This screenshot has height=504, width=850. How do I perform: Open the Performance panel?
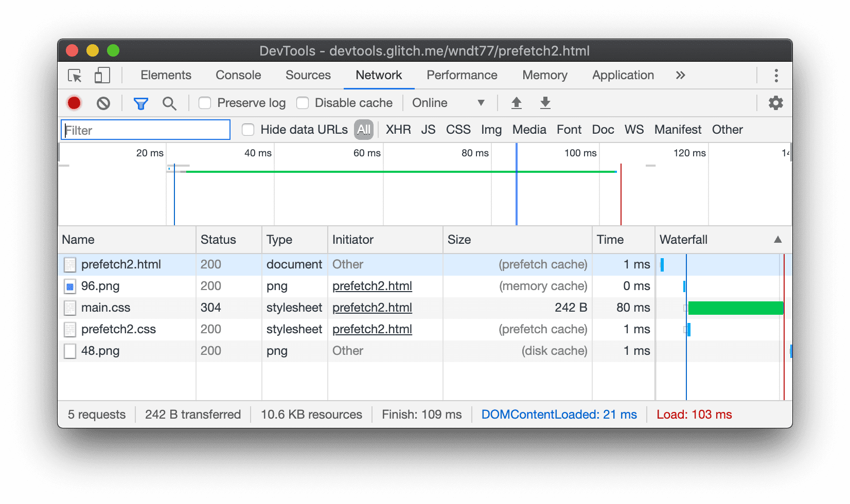[x=462, y=75]
